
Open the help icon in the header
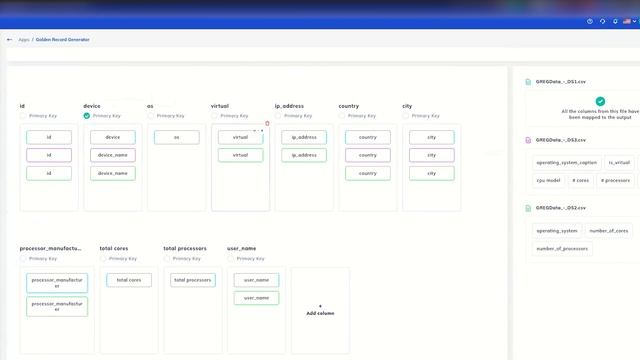coord(590,21)
